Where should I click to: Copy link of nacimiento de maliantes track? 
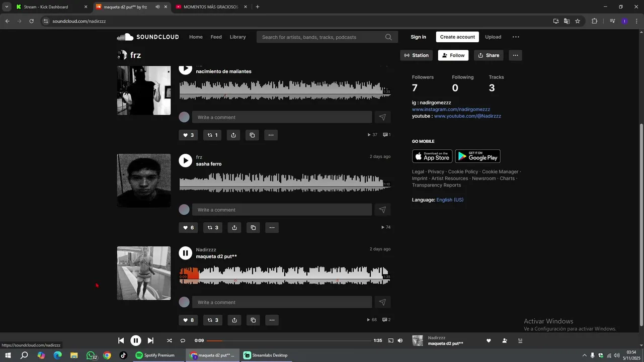point(252,135)
